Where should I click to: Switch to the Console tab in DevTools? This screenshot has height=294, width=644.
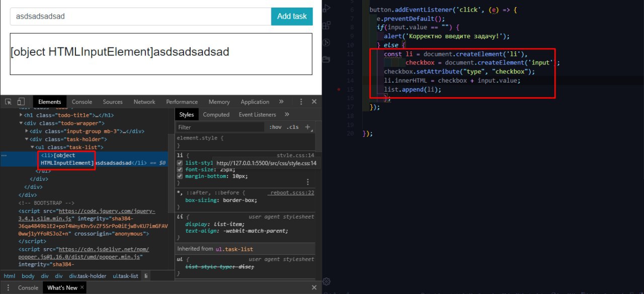(82, 102)
